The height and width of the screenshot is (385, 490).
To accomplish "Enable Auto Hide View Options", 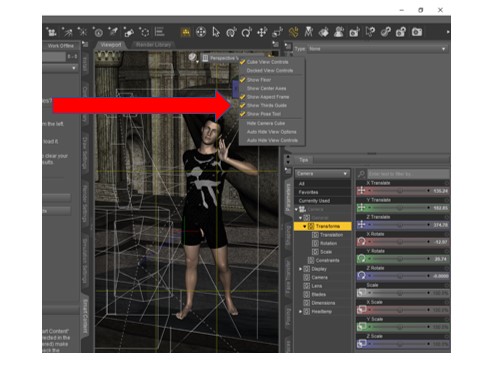I will pos(271,132).
